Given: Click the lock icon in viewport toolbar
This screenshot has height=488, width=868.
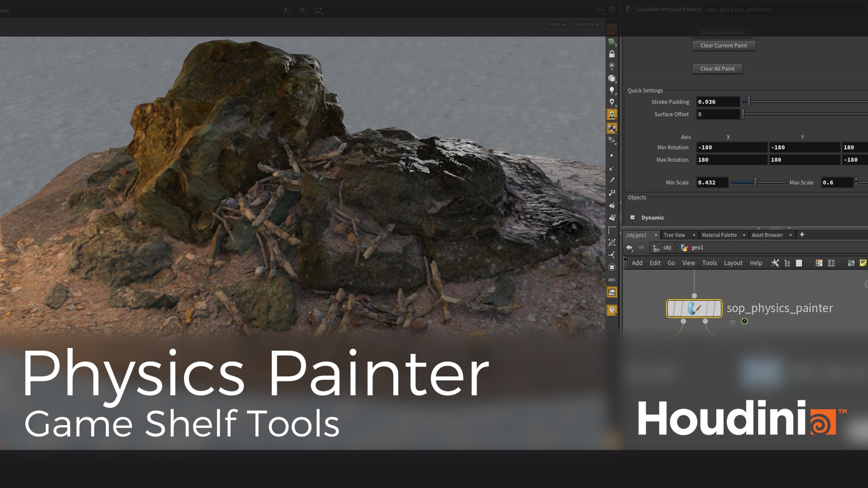Looking at the screenshot, I should (612, 54).
